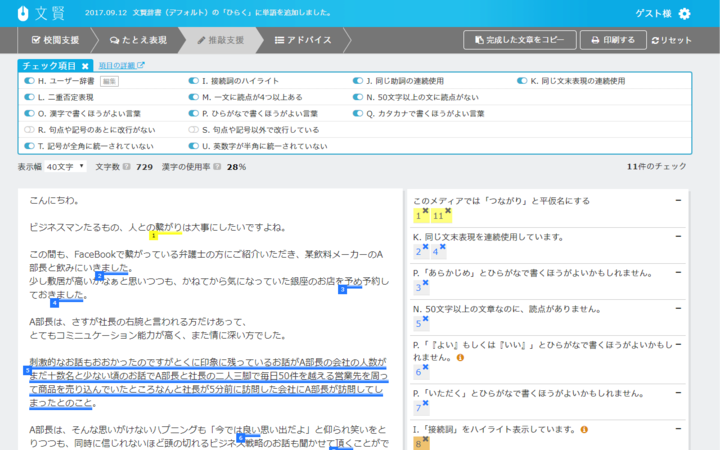Click the こんにちわ。 line in editor
The width and height of the screenshot is (720, 450).
54,200
